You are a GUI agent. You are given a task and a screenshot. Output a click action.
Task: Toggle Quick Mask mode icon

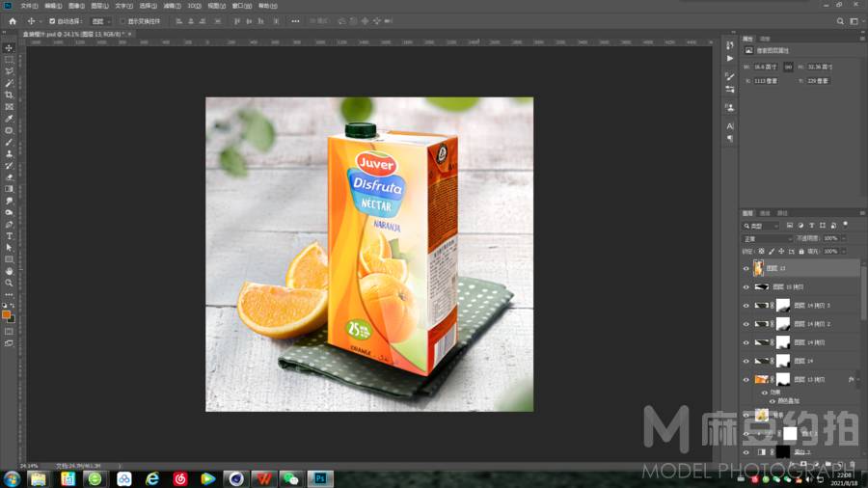9,332
